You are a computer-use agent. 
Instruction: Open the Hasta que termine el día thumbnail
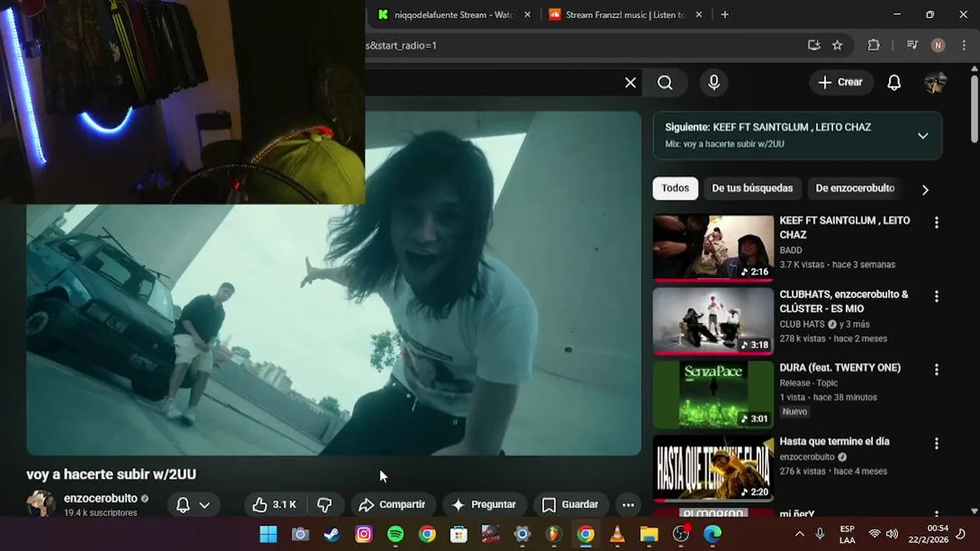pyautogui.click(x=713, y=468)
